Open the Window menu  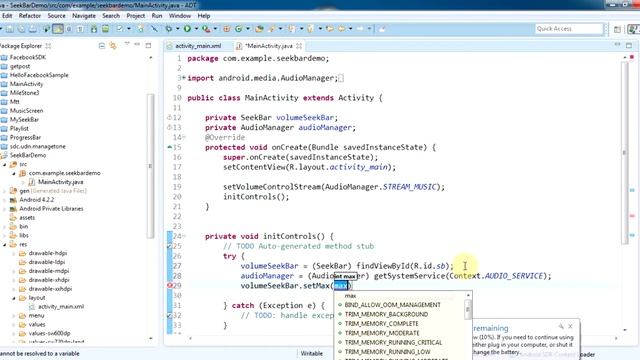tap(180, 16)
